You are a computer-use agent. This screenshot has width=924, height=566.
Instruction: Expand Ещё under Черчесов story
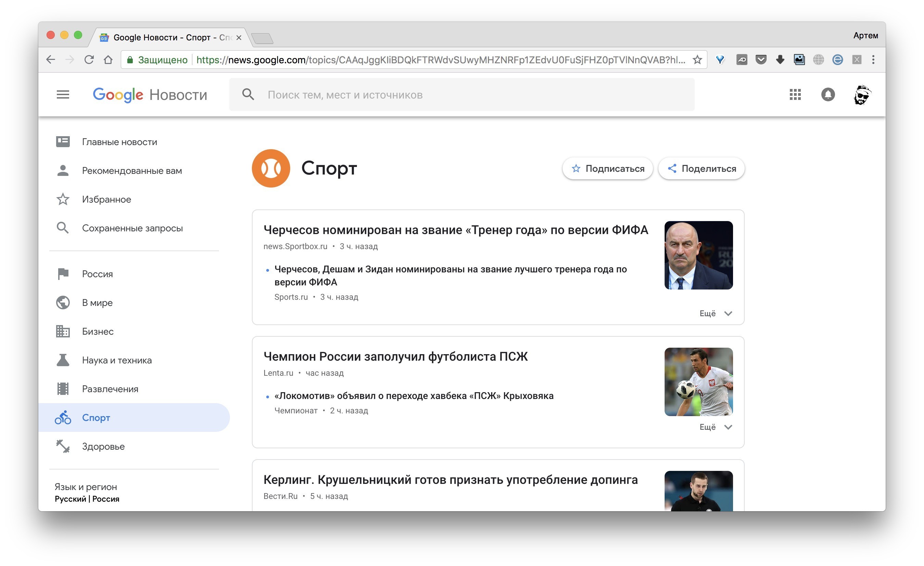pyautogui.click(x=716, y=313)
